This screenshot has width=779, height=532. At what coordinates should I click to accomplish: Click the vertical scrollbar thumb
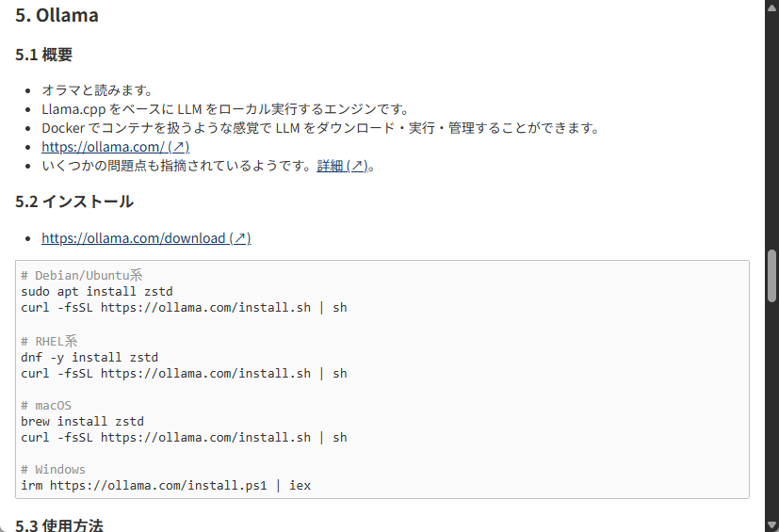[771, 275]
